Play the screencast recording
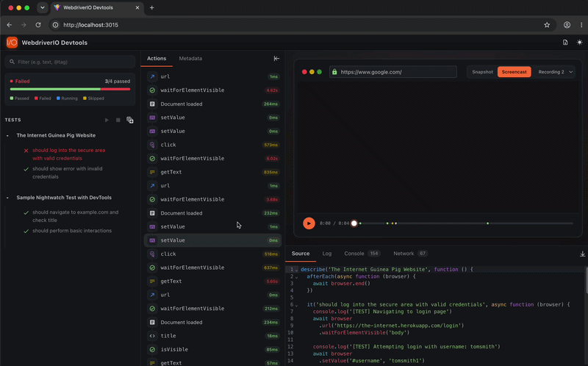Viewport: 588px width, 366px height. point(309,223)
